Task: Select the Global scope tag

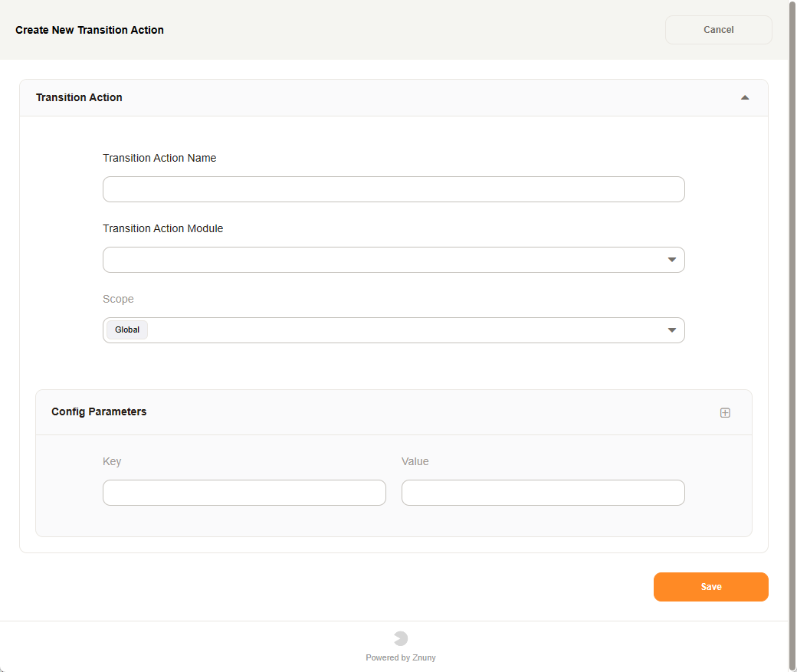Action: [x=126, y=329]
